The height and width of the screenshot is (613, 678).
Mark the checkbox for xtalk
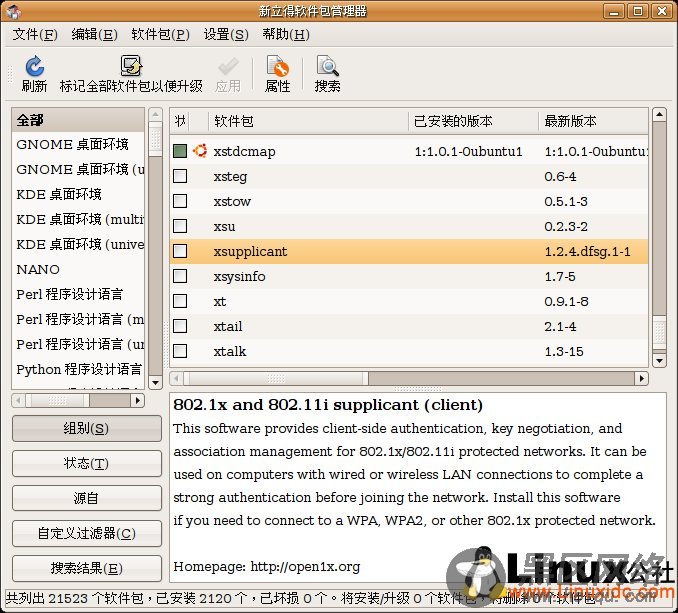[180, 351]
